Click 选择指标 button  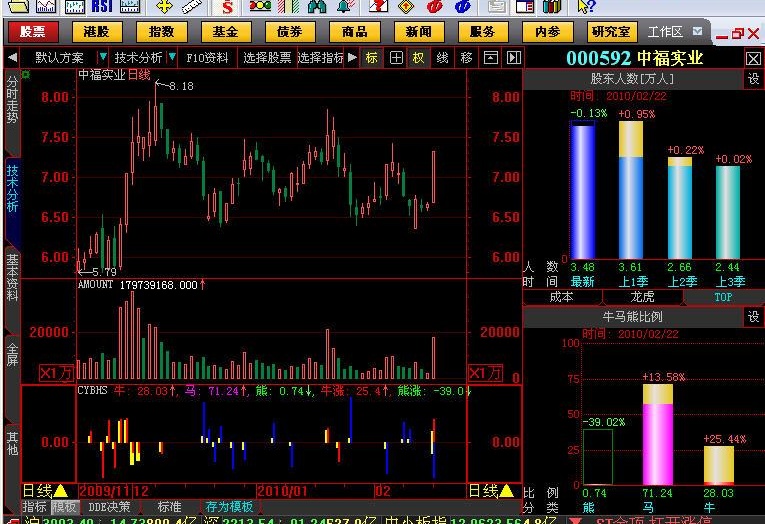coord(320,58)
